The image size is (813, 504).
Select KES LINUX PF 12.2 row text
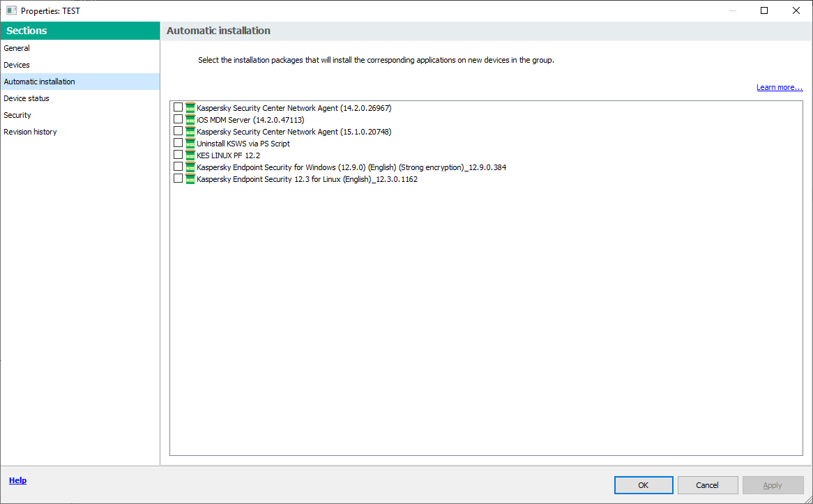tap(228, 155)
